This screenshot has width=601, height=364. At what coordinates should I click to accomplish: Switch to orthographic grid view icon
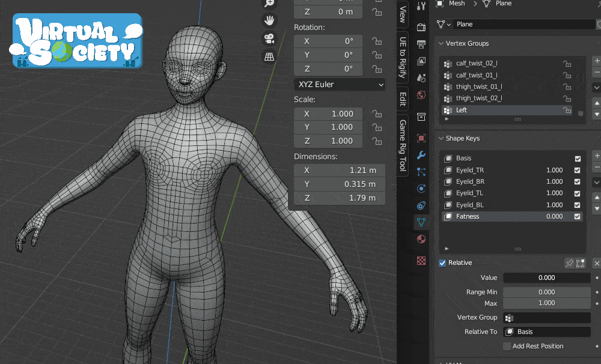(x=269, y=56)
